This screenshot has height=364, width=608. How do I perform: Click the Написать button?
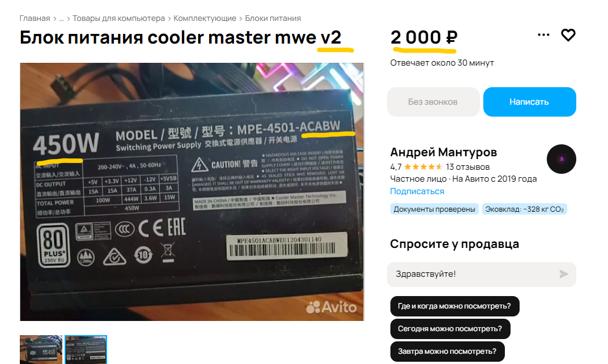[x=529, y=102]
